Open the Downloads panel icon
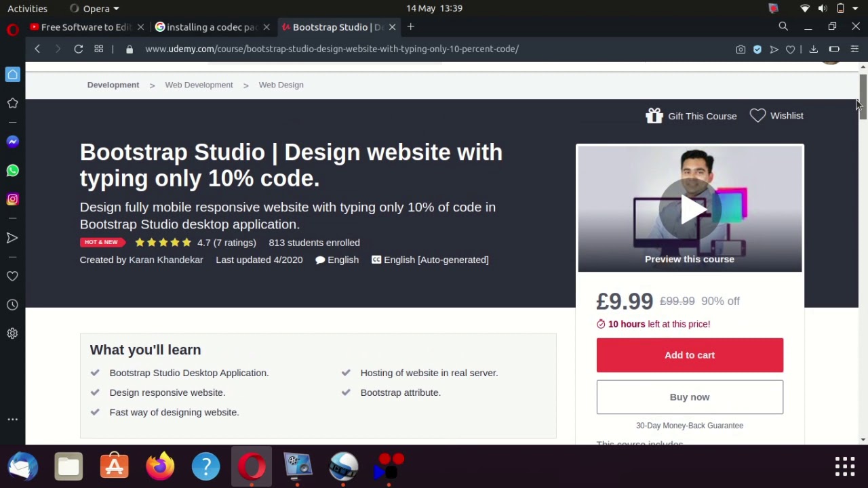This screenshot has width=868, height=488. pyautogui.click(x=813, y=49)
